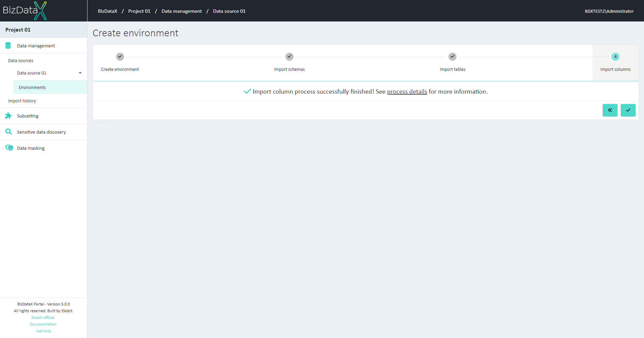Click the Data management breadcrumb
Image resolution: width=644 pixels, height=338 pixels.
pyautogui.click(x=182, y=11)
